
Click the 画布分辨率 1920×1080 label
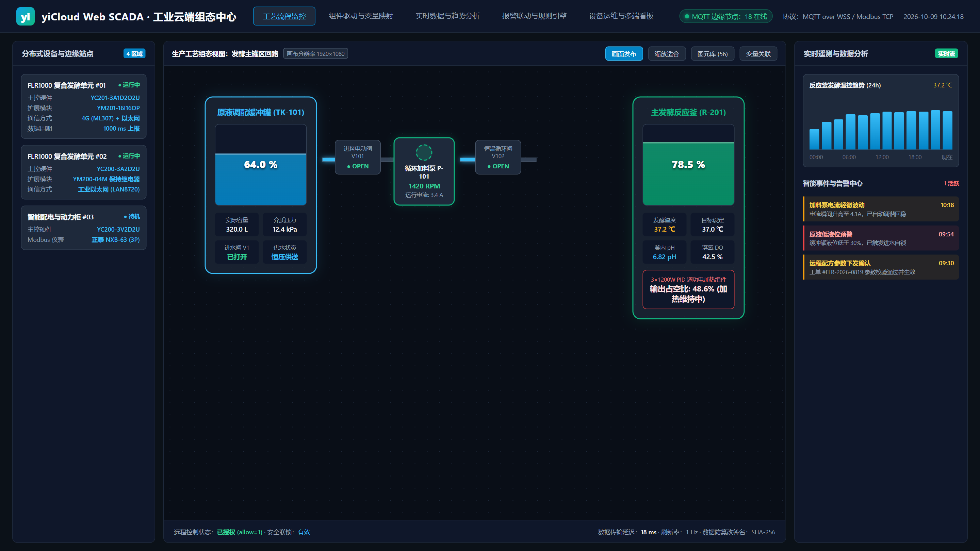[x=315, y=54]
